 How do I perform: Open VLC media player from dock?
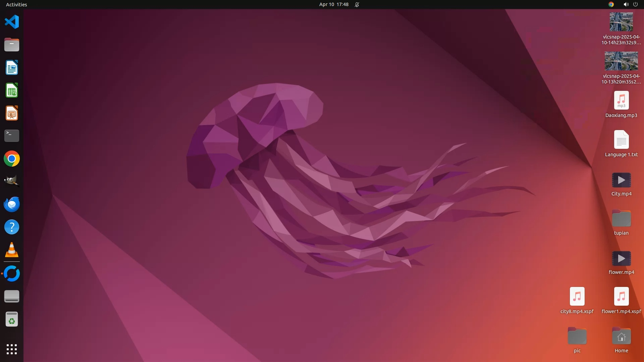12,250
